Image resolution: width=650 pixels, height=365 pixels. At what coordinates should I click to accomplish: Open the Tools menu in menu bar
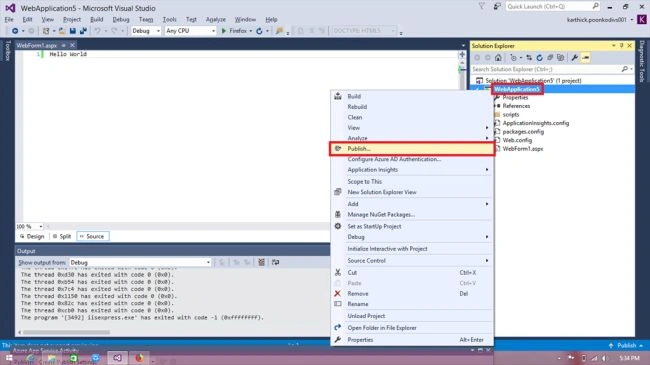click(170, 19)
